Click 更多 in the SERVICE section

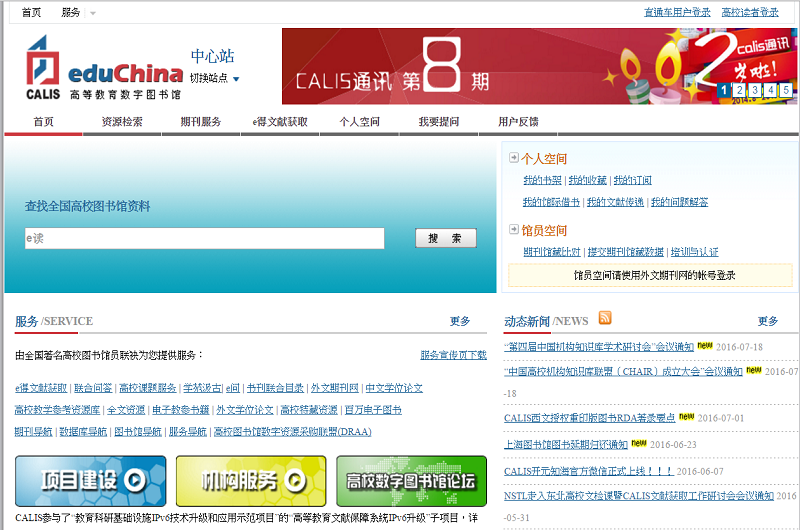[x=460, y=321]
